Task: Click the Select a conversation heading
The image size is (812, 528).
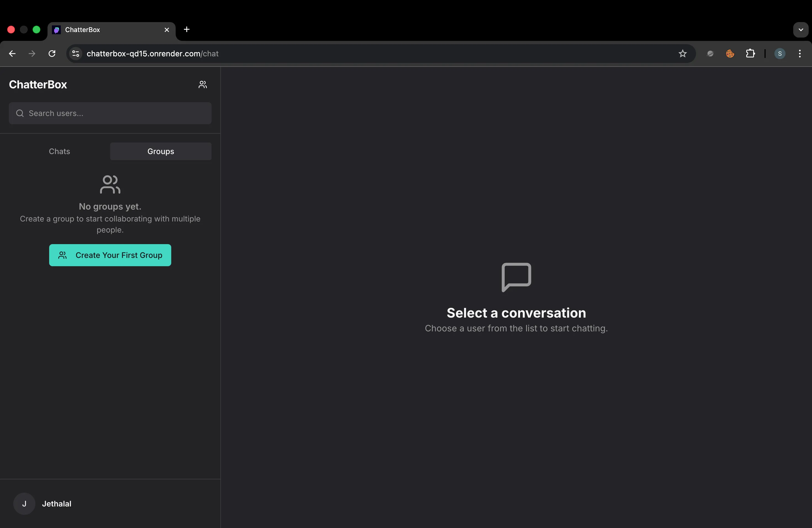Action: 516,313
